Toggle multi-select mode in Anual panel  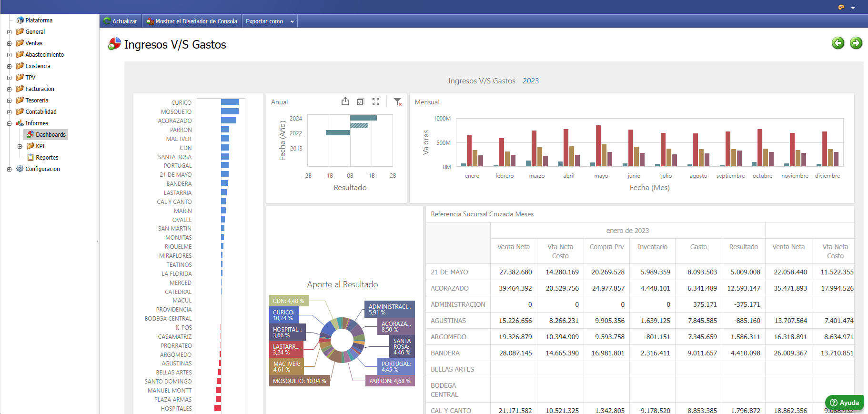coord(361,101)
